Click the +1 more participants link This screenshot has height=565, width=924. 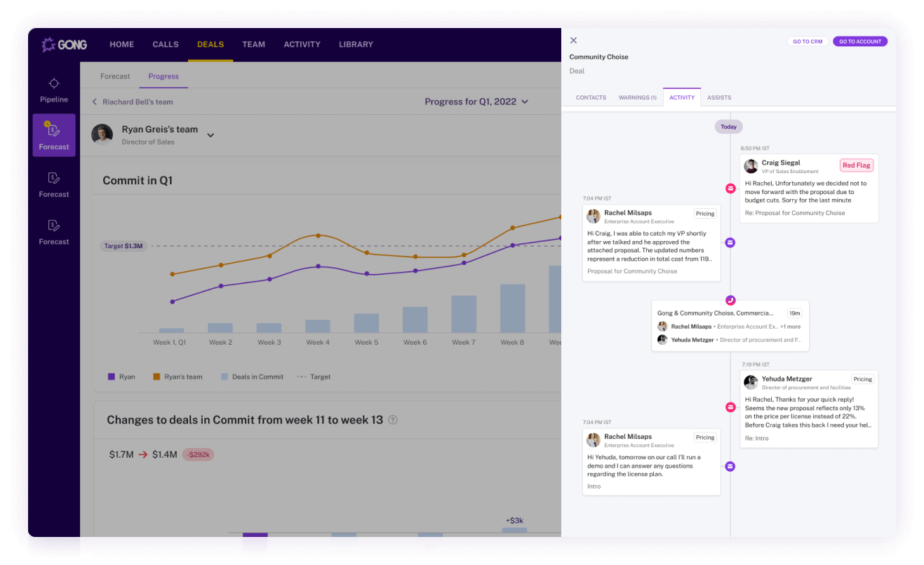(x=790, y=327)
